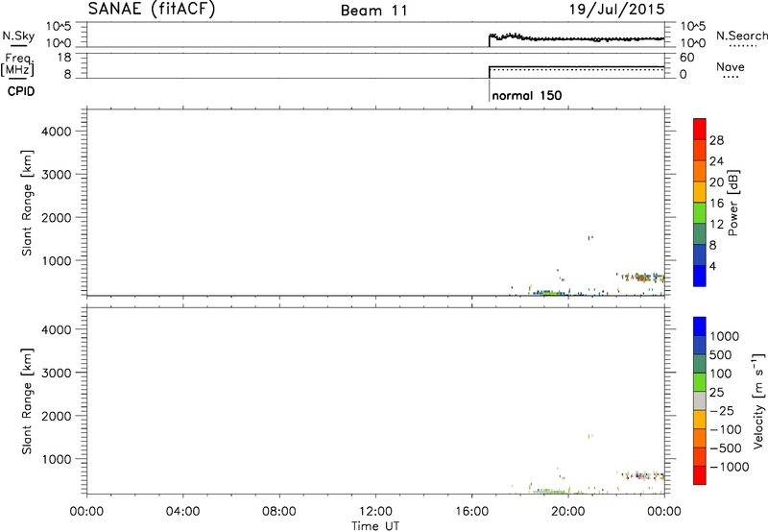The image size is (768, 532).
Task: Click the 'Velocity [m s-1]' colorbar label
Action: 758,400
